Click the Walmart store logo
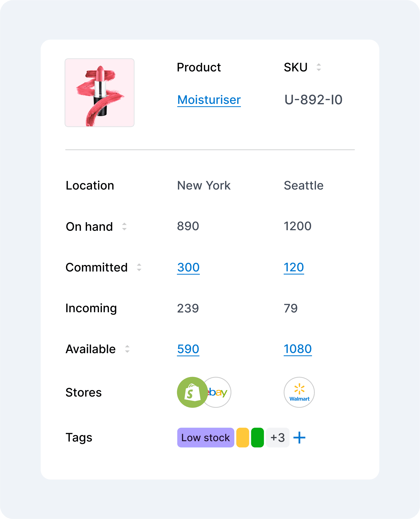 coord(299,392)
